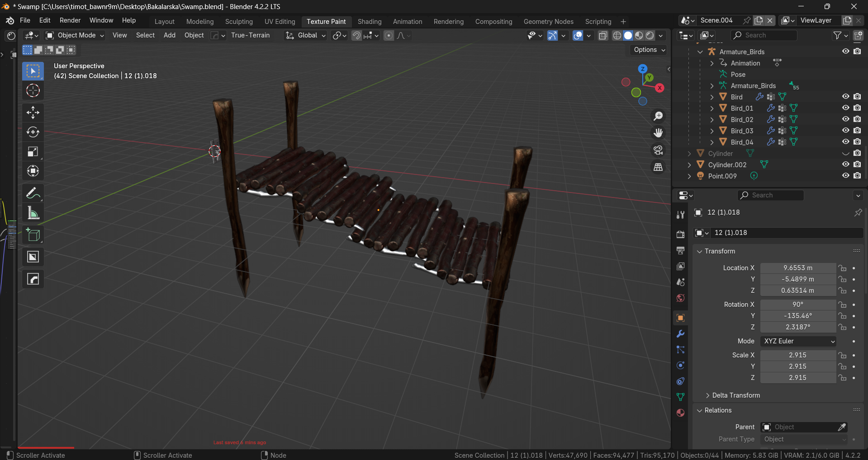Toggle camera view icon
Image resolution: width=868 pixels, height=460 pixels.
tap(658, 150)
